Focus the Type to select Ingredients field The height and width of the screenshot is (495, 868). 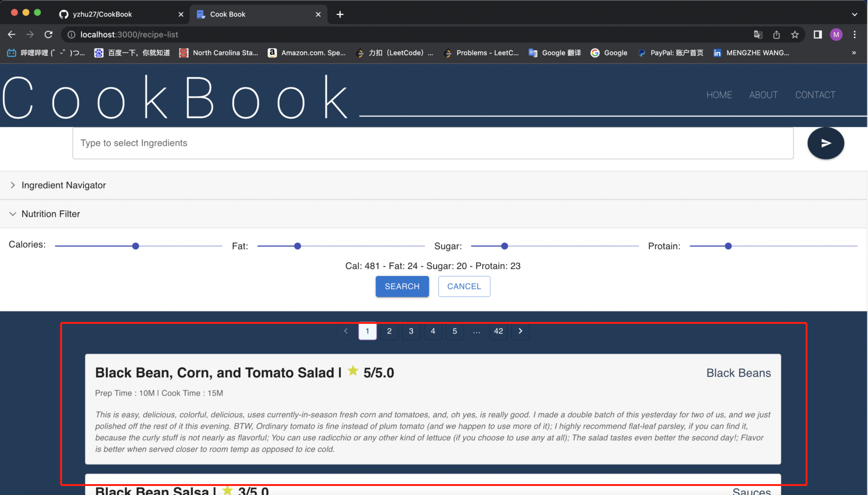click(432, 143)
